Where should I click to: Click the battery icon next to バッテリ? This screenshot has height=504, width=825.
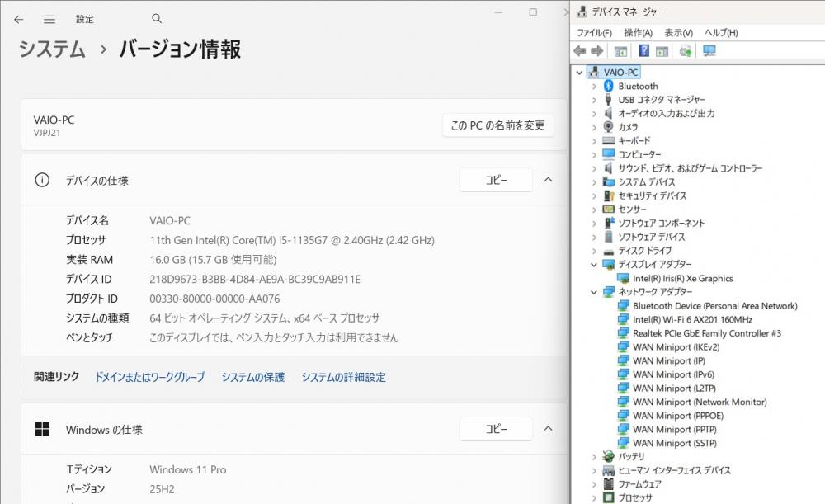click(609, 456)
